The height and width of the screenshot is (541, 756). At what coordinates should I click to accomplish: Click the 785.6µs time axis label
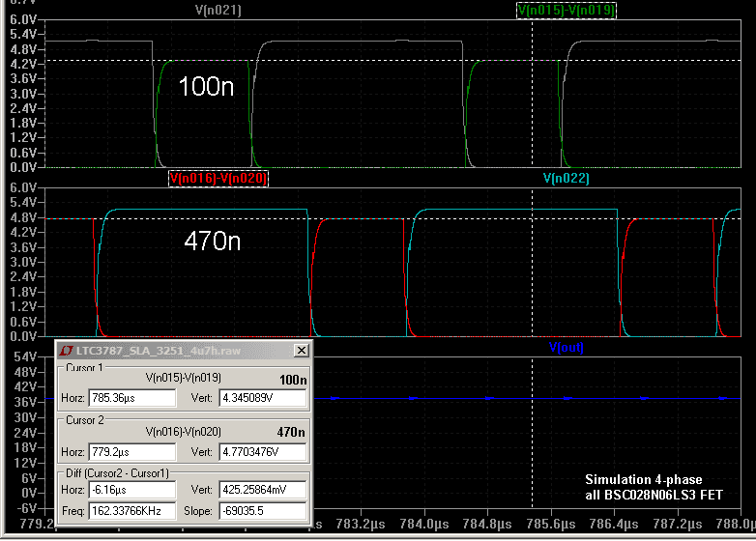[x=551, y=525]
